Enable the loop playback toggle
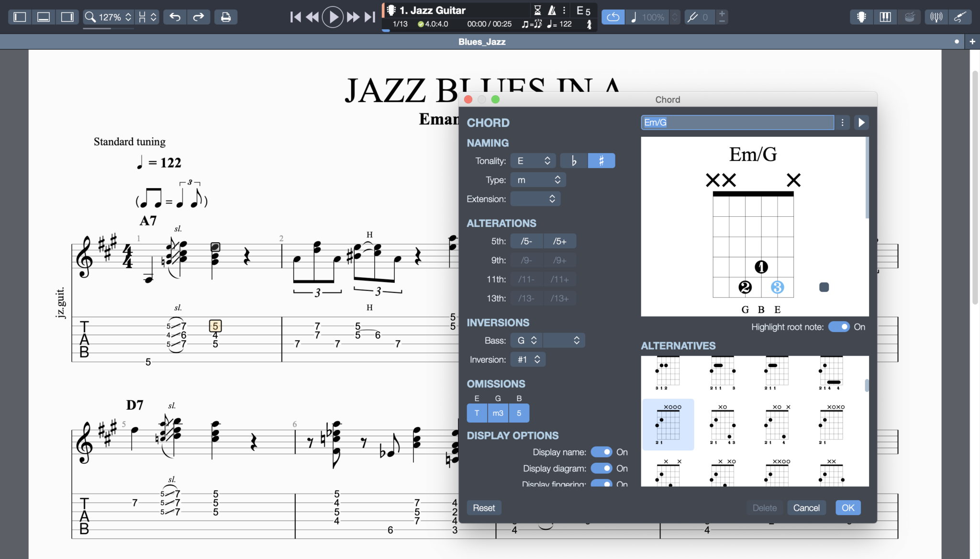This screenshot has width=980, height=559. point(613,17)
